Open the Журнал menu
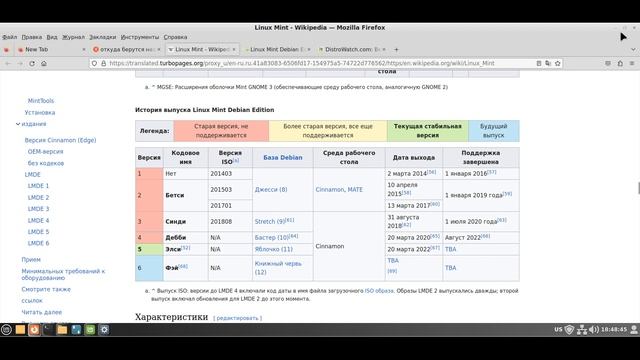 pos(73,37)
